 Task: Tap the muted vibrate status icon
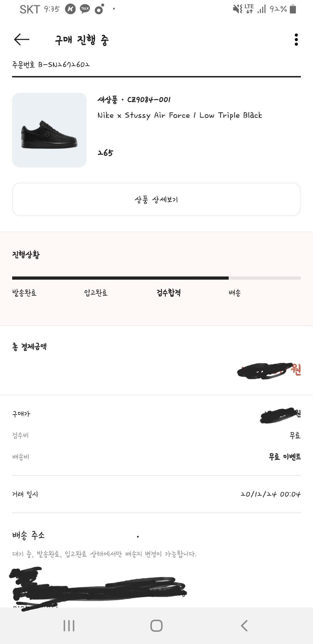[237, 9]
